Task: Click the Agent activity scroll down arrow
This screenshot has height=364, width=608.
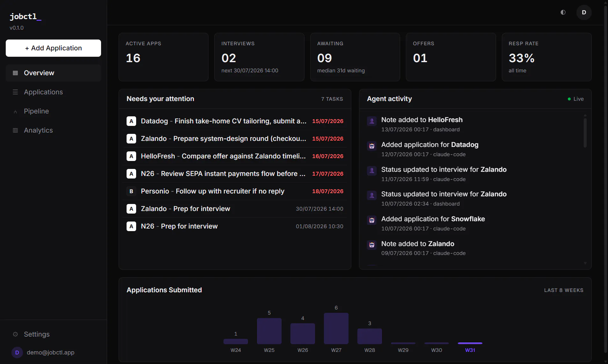Action: [585, 263]
